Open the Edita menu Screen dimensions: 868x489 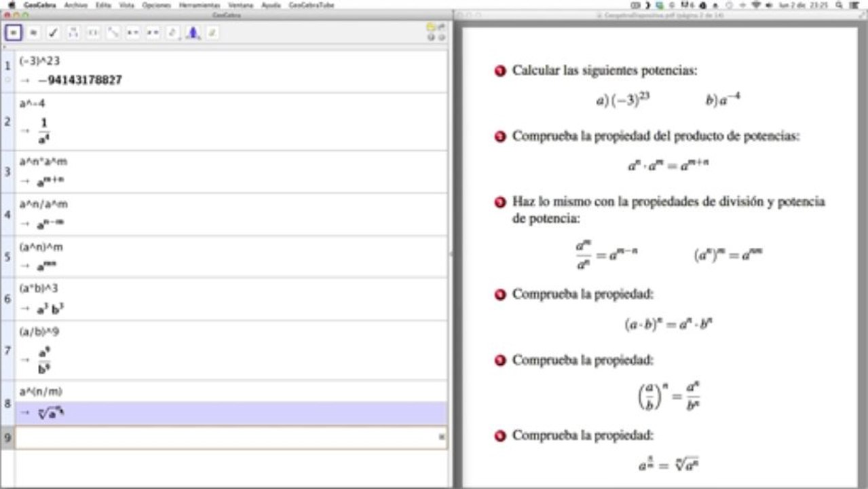click(x=103, y=4)
